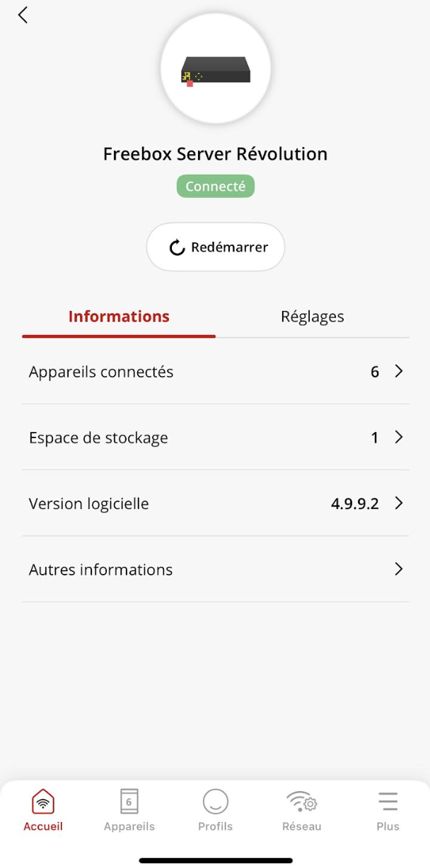Open the Plus hamburger menu icon
The width and height of the screenshot is (430, 868).
tap(388, 802)
